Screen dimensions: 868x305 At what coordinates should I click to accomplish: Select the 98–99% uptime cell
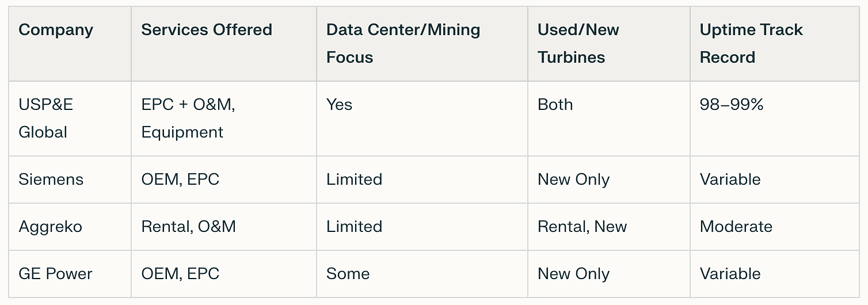pos(732,105)
